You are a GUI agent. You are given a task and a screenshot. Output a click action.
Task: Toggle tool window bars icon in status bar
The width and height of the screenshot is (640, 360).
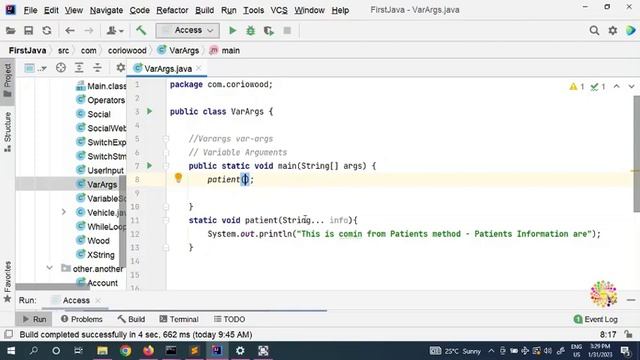tap(9, 334)
